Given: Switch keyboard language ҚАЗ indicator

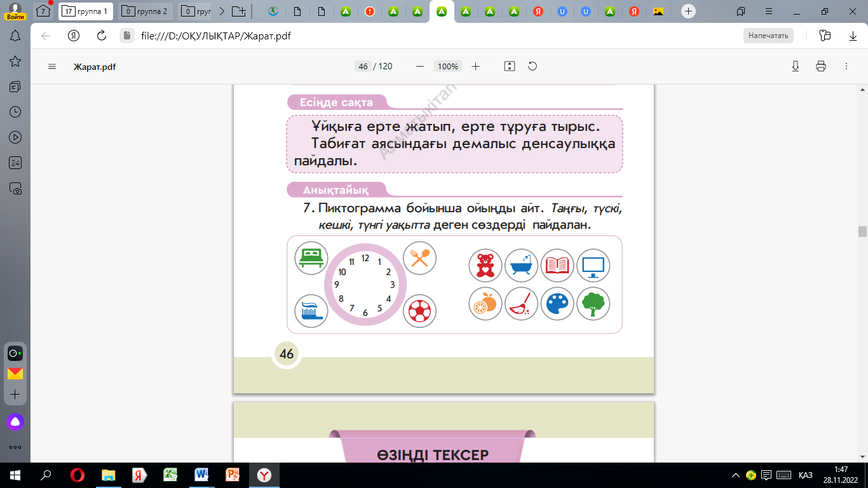Looking at the screenshot, I should [806, 475].
